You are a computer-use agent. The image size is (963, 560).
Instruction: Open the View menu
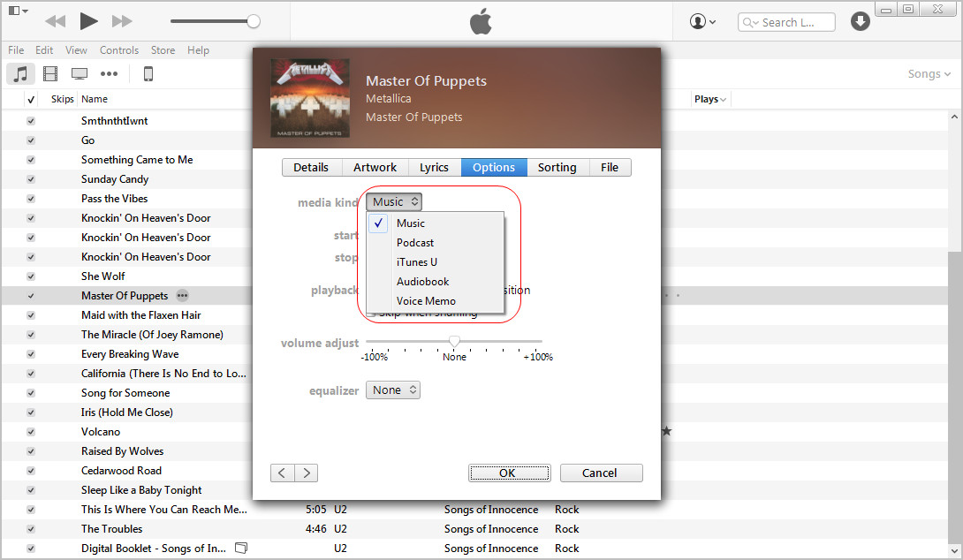tap(76, 50)
